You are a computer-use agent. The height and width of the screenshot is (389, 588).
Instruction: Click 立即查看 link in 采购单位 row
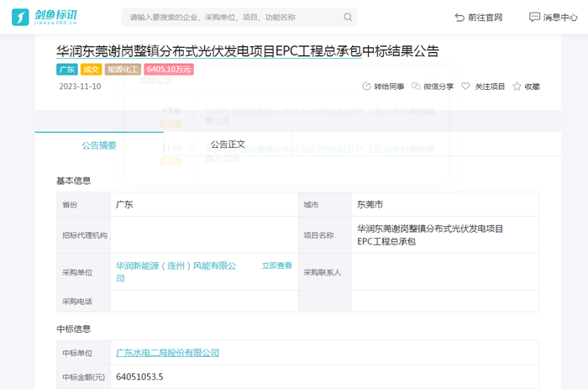(276, 265)
